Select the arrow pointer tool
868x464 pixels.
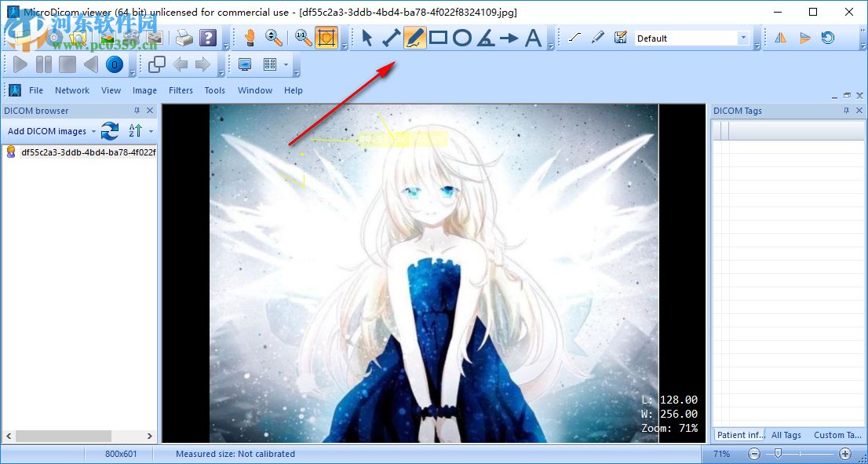point(367,38)
